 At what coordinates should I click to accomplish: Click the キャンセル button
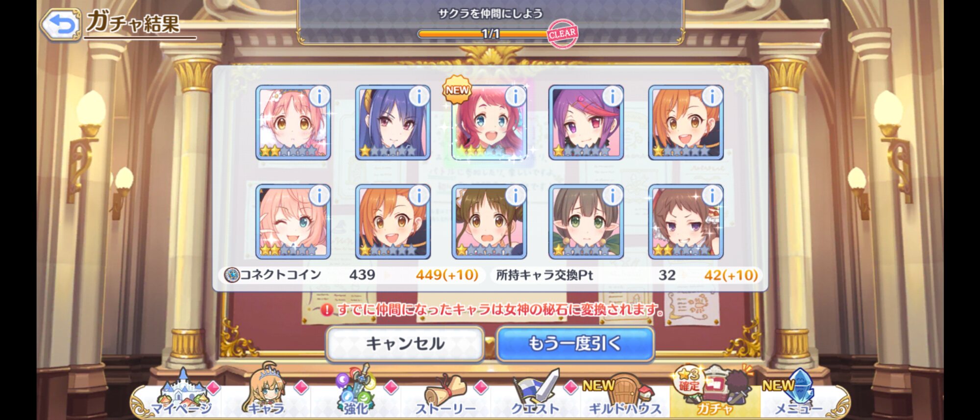[x=405, y=344]
